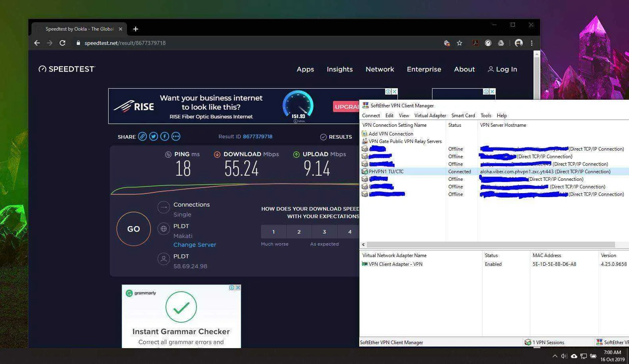Open more share options icon

pos(176,136)
